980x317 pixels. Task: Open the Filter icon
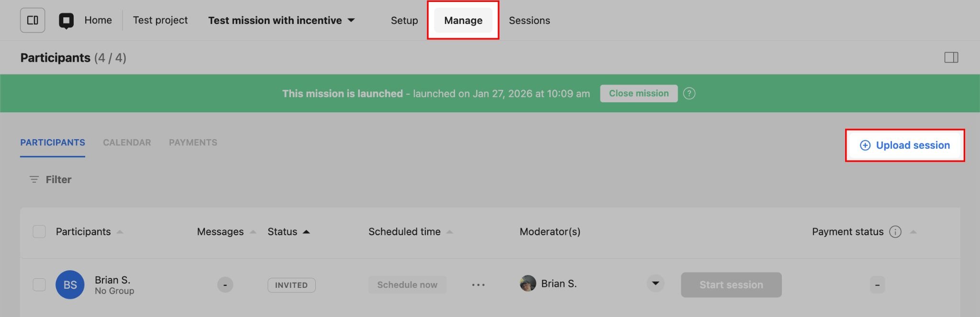point(34,179)
